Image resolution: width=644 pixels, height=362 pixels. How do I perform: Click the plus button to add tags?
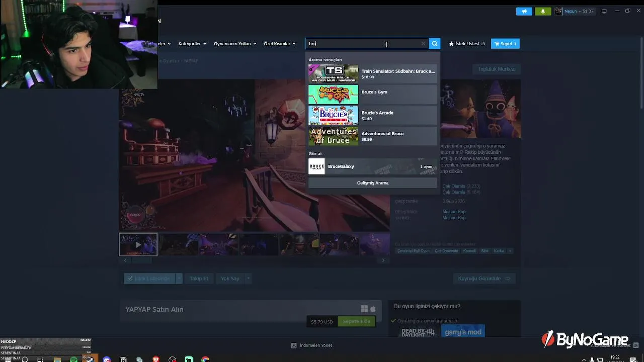(x=510, y=251)
